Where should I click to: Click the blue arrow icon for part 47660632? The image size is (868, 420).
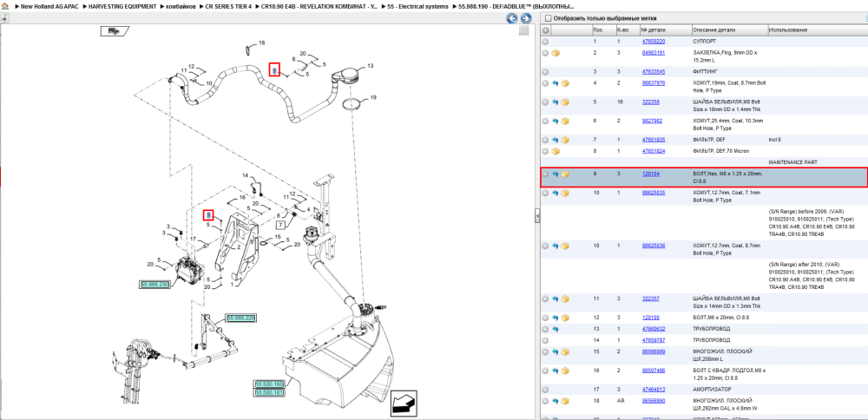point(556,329)
